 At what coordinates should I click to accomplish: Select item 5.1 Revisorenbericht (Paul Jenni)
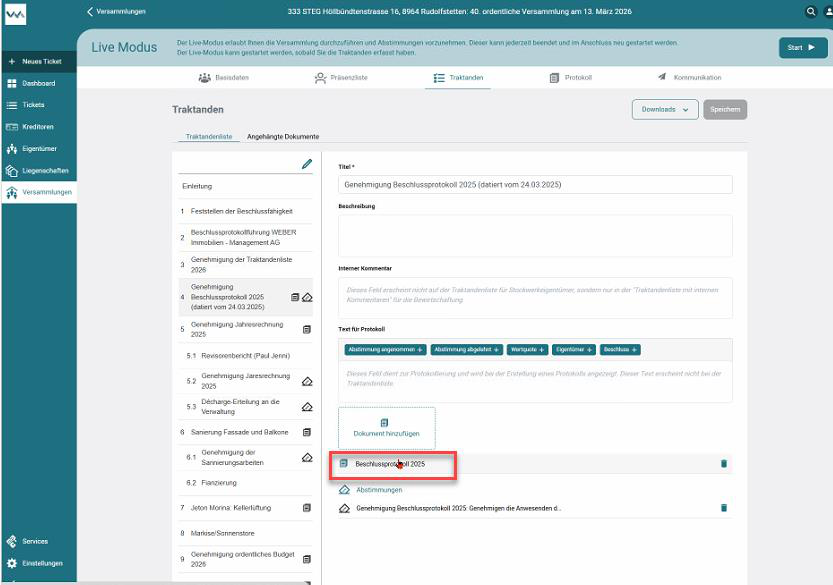click(245, 355)
